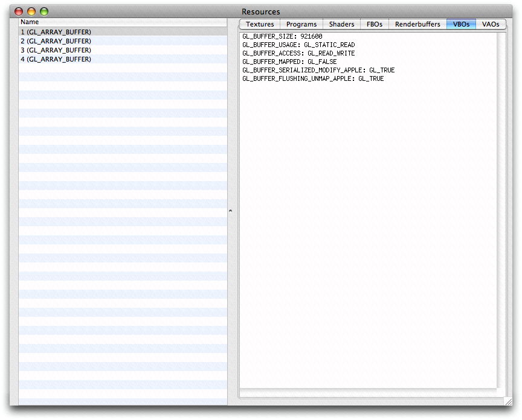
Task: Collapse the list pane with the splitter arrow
Action: [x=230, y=211]
